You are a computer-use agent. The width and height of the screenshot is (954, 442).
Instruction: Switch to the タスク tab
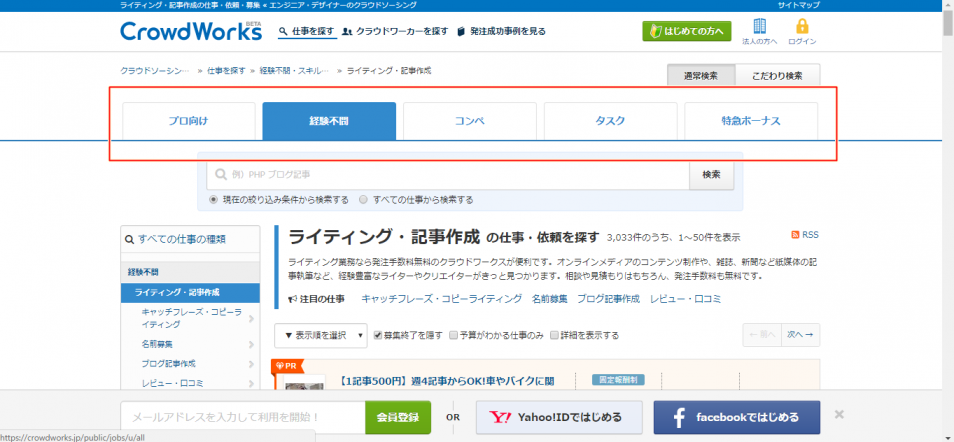pos(610,121)
